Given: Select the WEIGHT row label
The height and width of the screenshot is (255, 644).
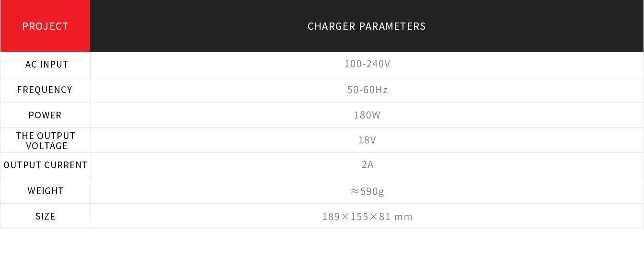Looking at the screenshot, I should [46, 191].
